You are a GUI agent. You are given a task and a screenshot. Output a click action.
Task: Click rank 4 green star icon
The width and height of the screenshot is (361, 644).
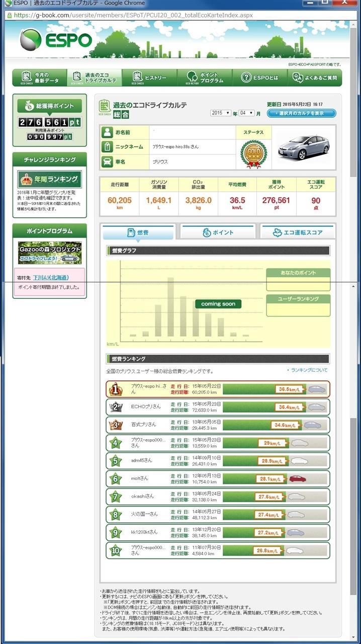(x=116, y=443)
